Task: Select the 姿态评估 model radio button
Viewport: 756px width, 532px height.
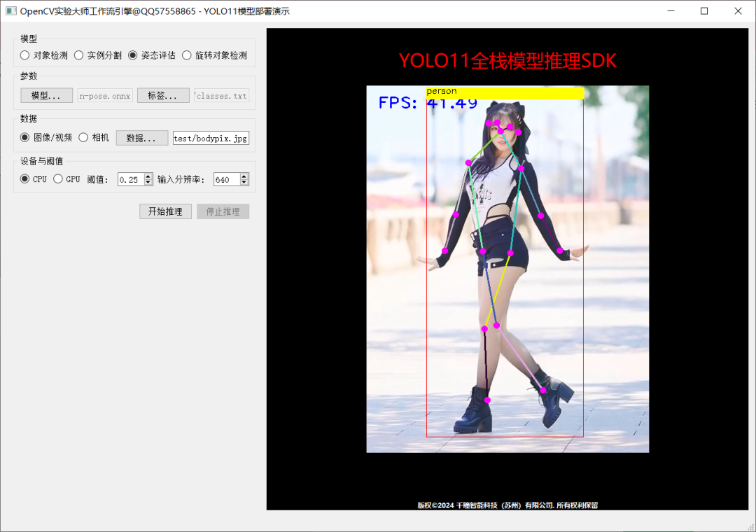Action: coord(152,55)
